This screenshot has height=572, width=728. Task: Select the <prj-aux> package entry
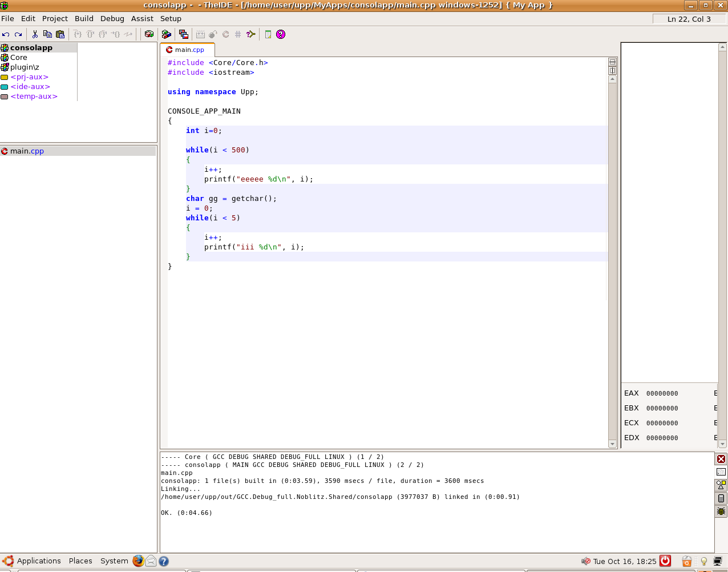29,77
